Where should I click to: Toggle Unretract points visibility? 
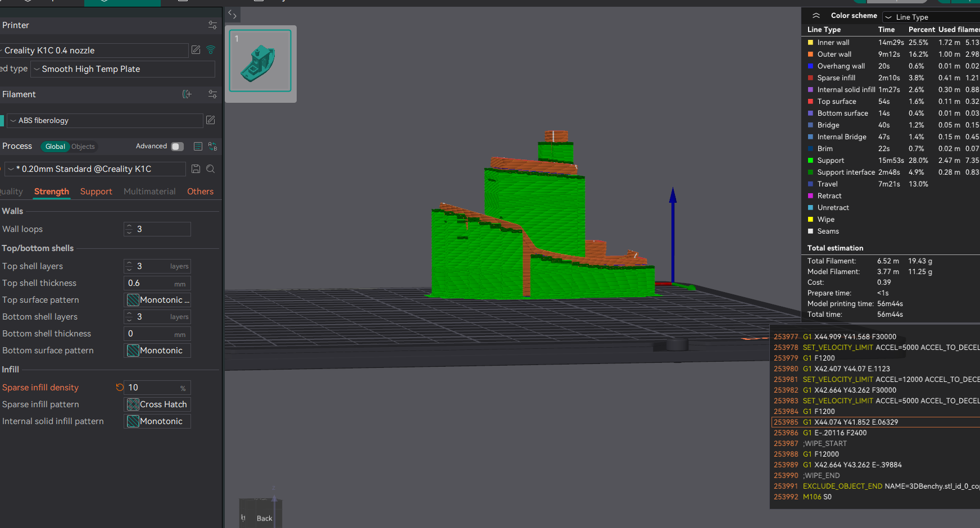coord(810,208)
